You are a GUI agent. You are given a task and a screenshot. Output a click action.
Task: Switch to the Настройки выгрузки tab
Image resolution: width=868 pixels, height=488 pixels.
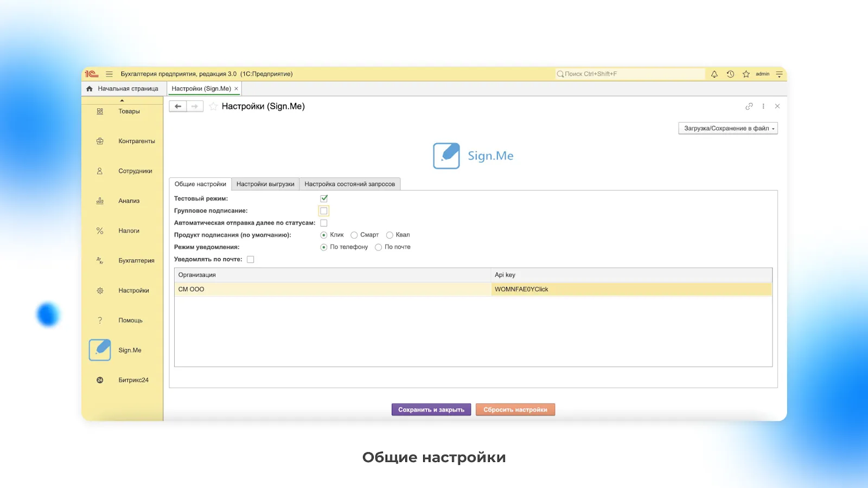(265, 184)
